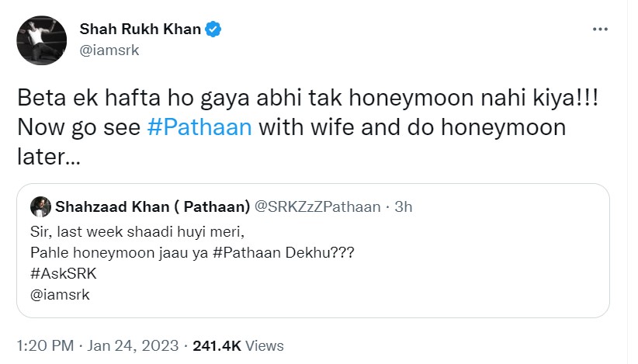Viewport: 638px width, 364px height.
Task: View the 241.4K Views count
Action: pyautogui.click(x=234, y=345)
